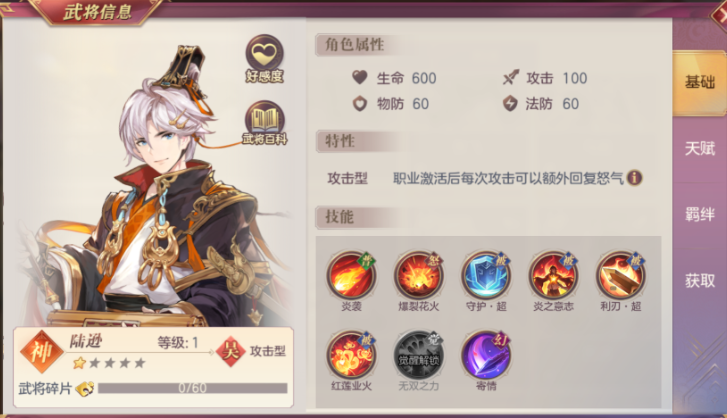The width and height of the screenshot is (727, 418).
Task: Click the 神 rank diamond badge
Action: pos(42,351)
